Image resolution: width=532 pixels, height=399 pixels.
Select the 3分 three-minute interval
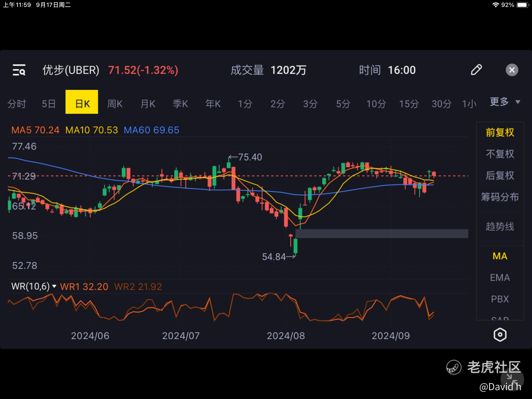point(310,104)
